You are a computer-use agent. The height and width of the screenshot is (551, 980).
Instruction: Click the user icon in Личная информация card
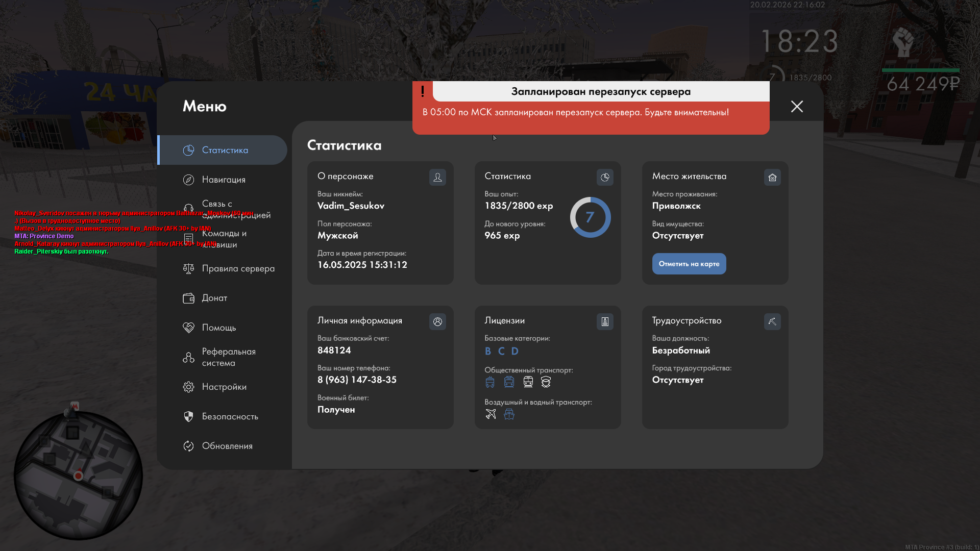[437, 321]
